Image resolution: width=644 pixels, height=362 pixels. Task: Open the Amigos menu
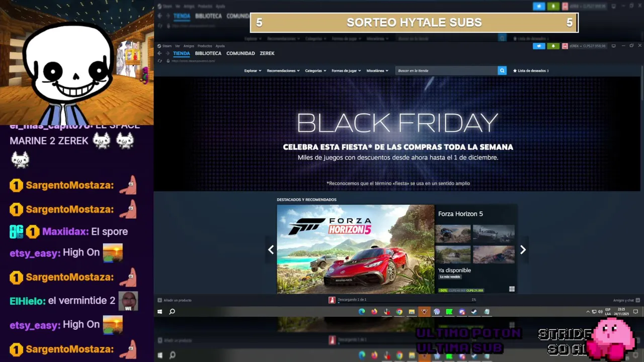click(x=189, y=46)
